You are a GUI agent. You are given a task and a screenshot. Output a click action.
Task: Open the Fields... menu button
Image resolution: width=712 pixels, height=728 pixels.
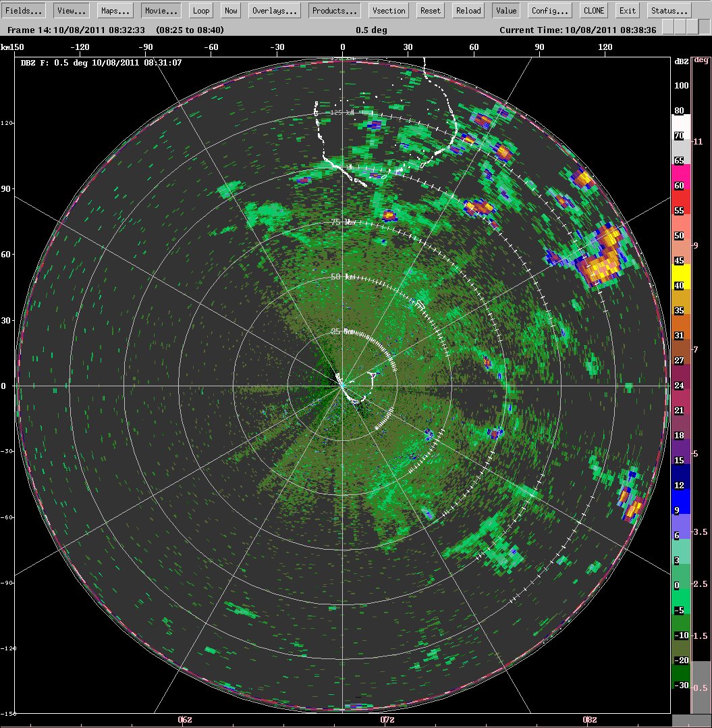(23, 10)
